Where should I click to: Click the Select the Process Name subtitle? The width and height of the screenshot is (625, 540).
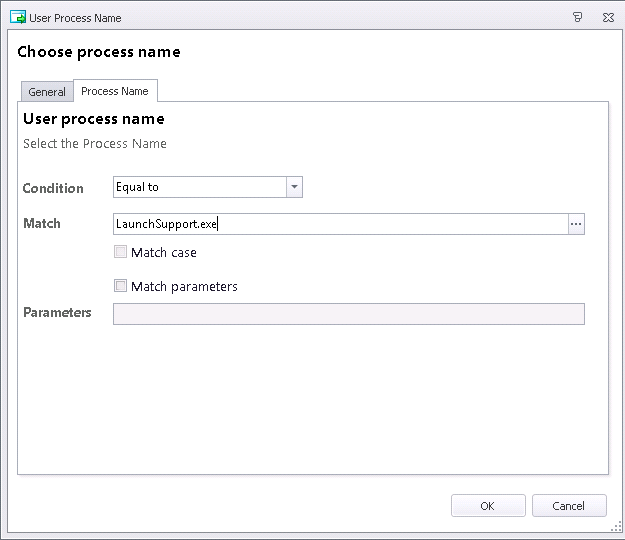tap(95, 143)
